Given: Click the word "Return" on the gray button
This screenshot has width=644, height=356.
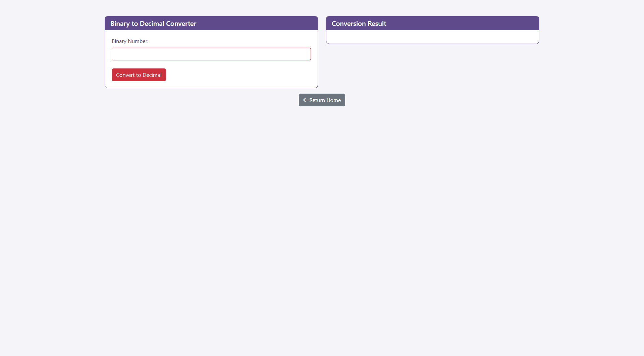Looking at the screenshot, I should coord(317,100).
